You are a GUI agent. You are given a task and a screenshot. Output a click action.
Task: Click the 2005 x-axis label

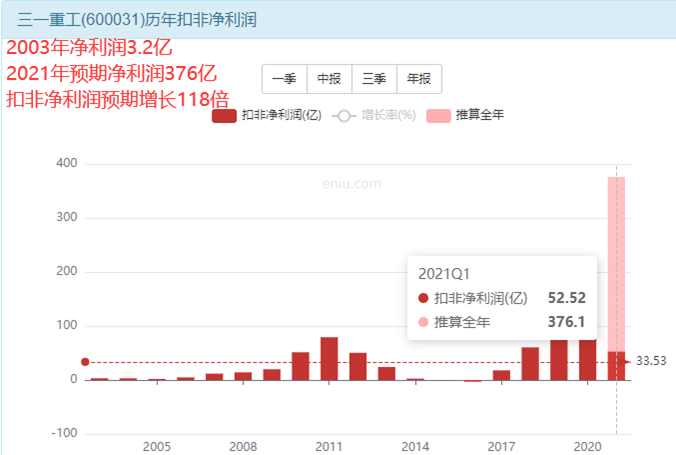pos(157,446)
